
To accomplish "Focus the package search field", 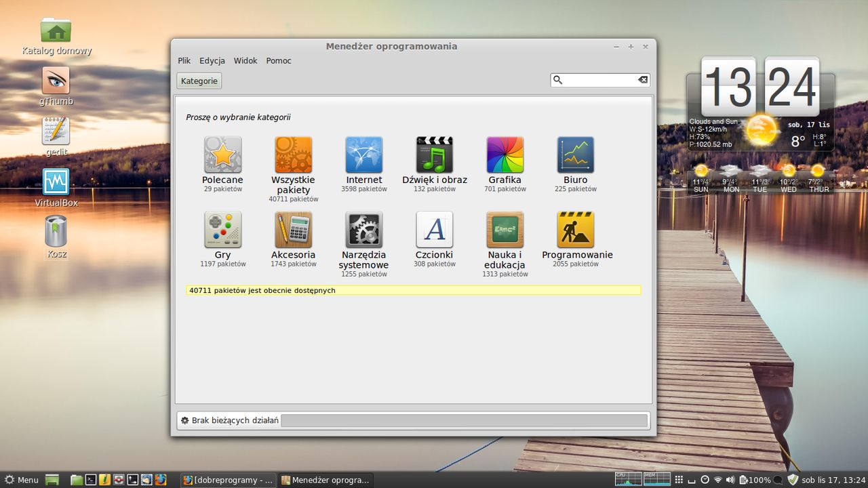I will coord(600,80).
